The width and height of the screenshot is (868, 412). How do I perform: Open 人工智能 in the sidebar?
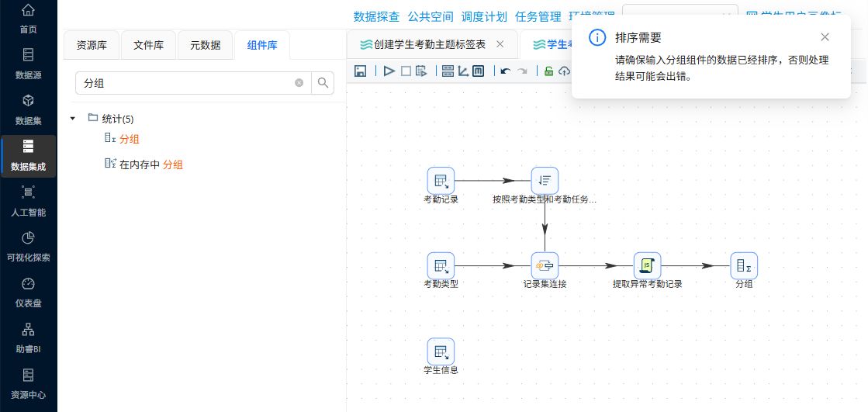pyautogui.click(x=28, y=203)
